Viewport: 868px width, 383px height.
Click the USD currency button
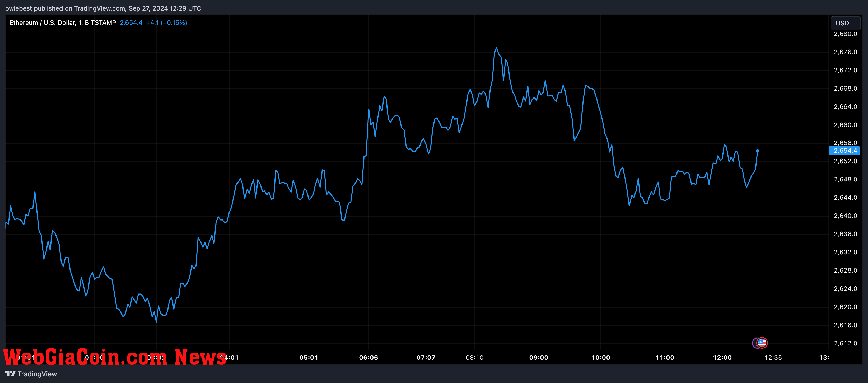[x=846, y=23]
